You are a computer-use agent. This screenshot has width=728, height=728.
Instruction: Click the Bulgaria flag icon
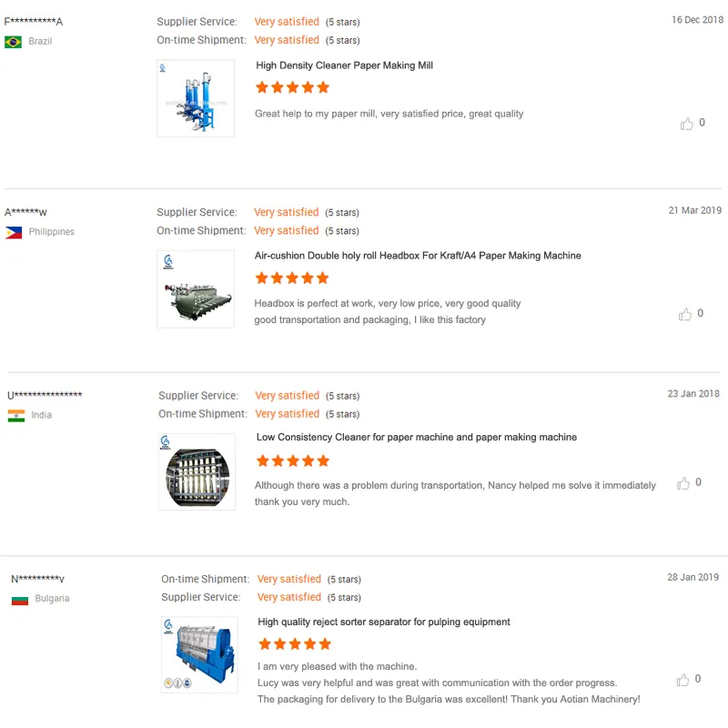[20, 600]
